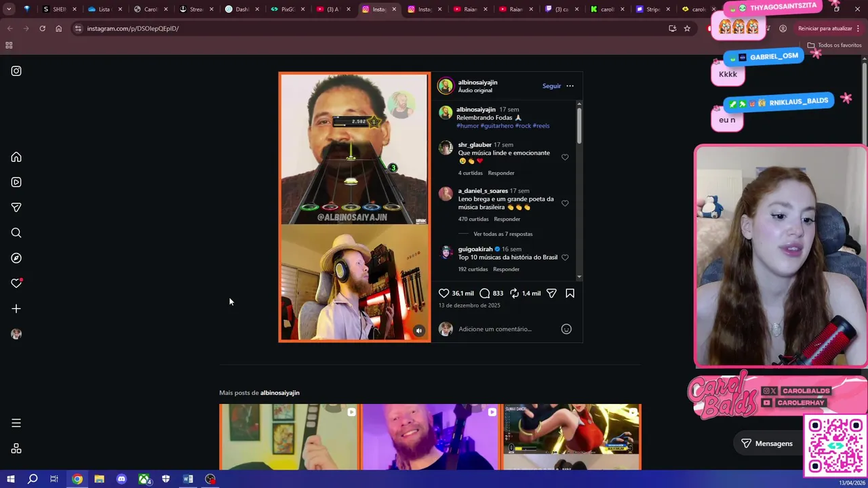The image size is (868, 488).
Task: Click the #humor hashtag in caption
Action: coord(468,126)
